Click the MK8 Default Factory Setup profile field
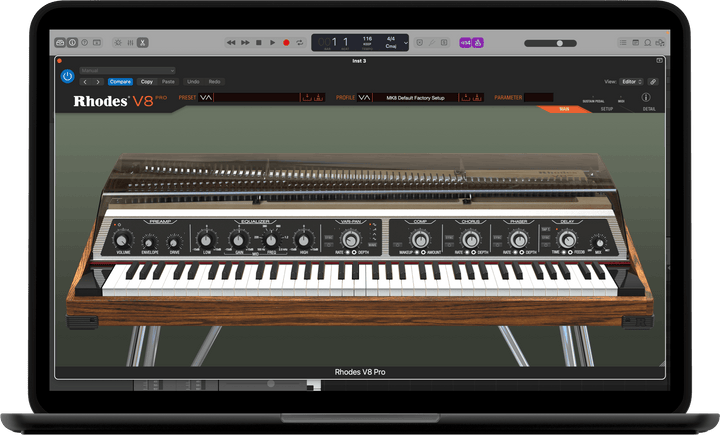Image resolution: width=720 pixels, height=435 pixels. coord(415,97)
